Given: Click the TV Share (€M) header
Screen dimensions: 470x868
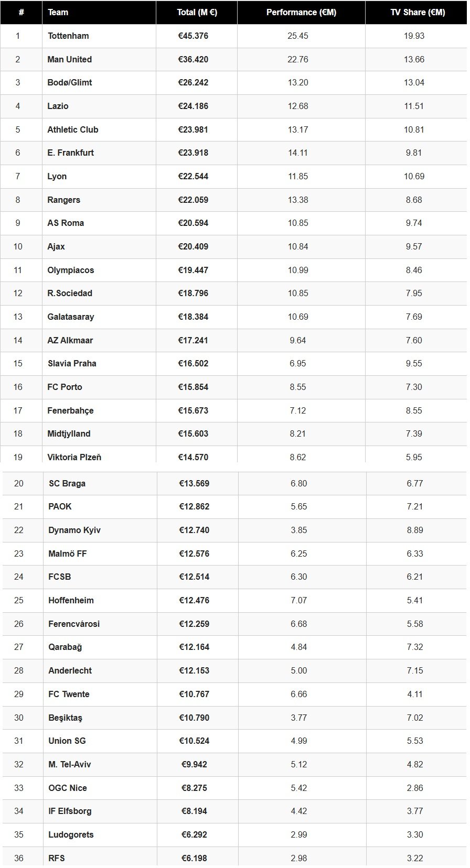Looking at the screenshot, I should (418, 12).
